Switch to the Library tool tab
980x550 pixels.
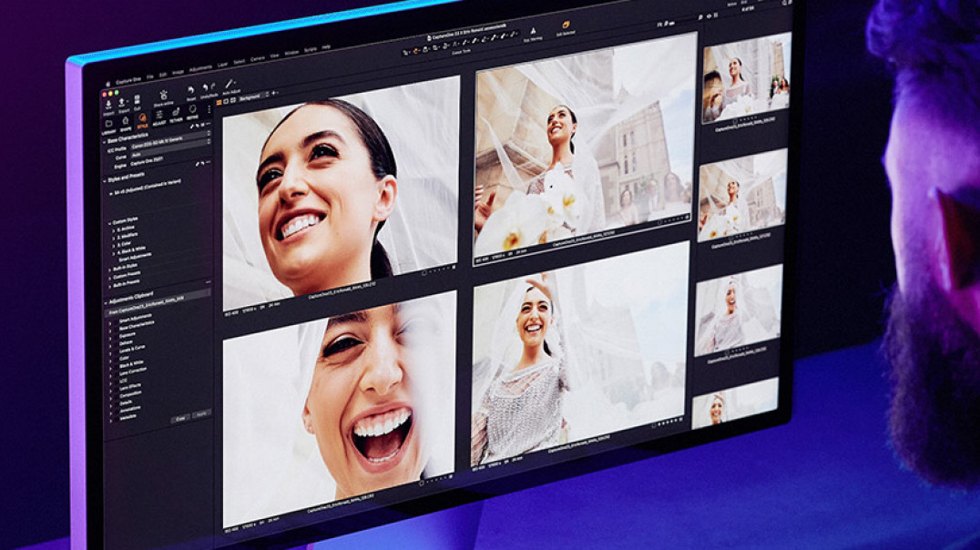108,127
